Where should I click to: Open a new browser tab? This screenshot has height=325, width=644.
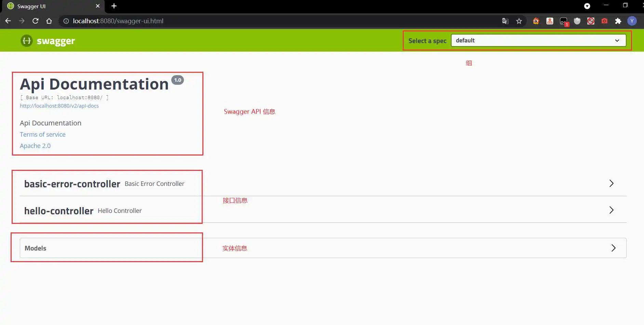click(x=114, y=6)
